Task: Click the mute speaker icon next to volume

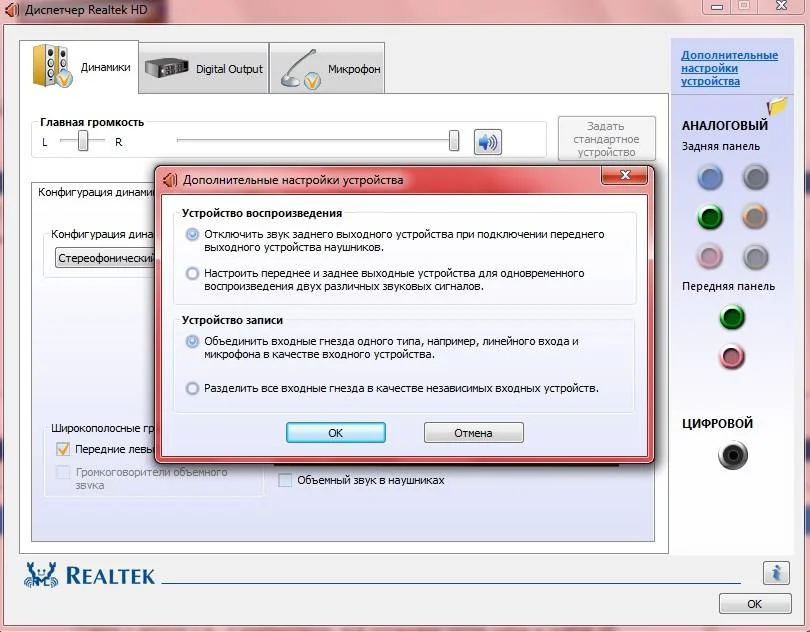Action: pos(488,142)
